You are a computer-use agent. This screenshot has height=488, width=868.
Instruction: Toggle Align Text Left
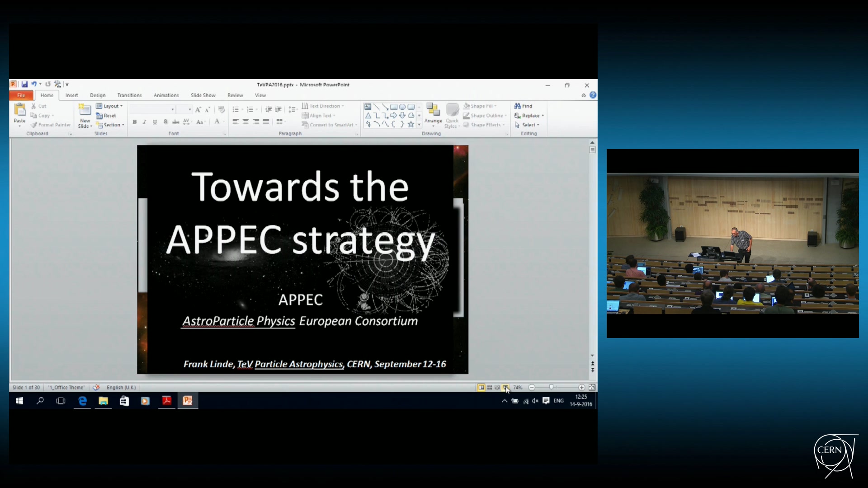235,122
